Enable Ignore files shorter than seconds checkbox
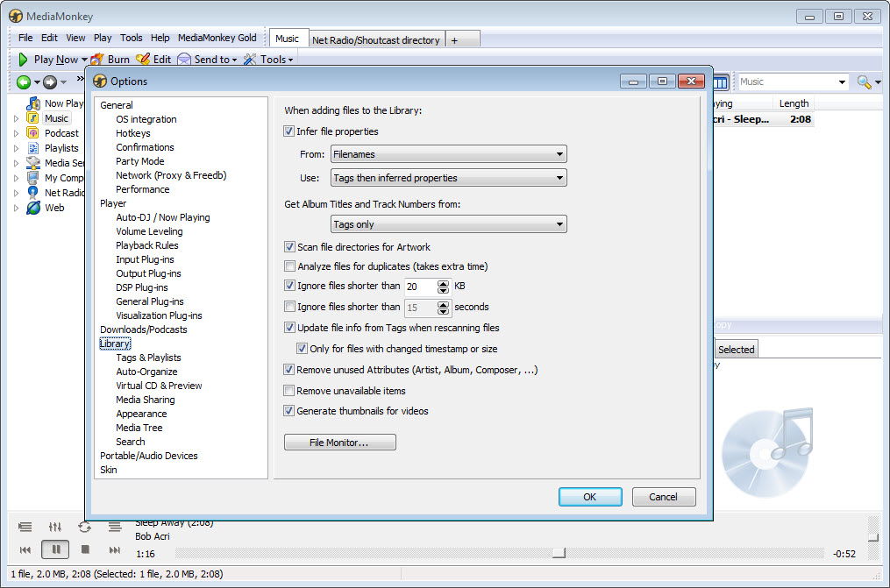 point(289,306)
